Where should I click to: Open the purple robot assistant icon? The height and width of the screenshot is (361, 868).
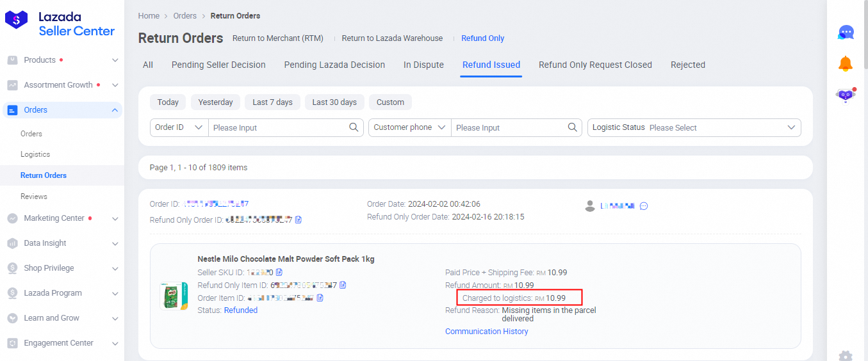click(x=846, y=96)
